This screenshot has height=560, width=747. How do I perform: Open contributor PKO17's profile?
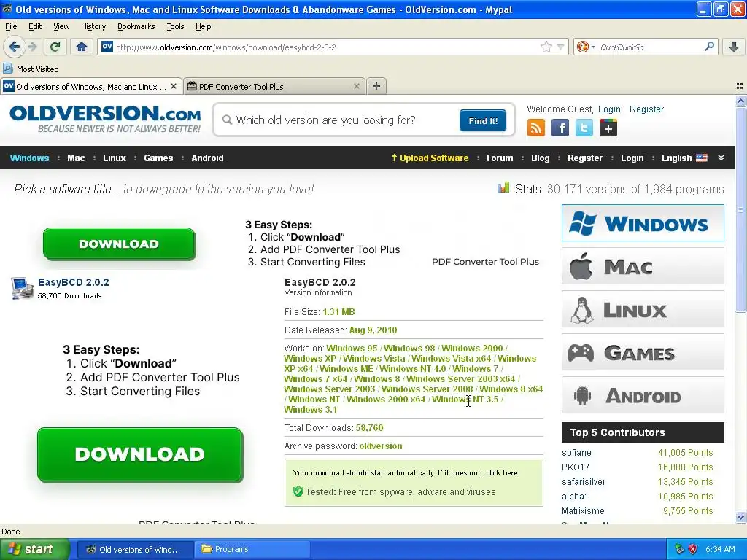(x=576, y=467)
